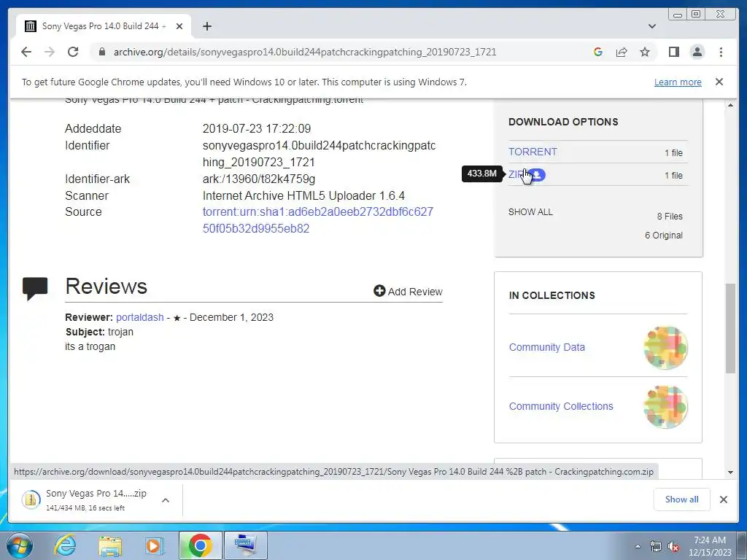
Task: Open Chrome three-dot menu
Action: pos(721,52)
